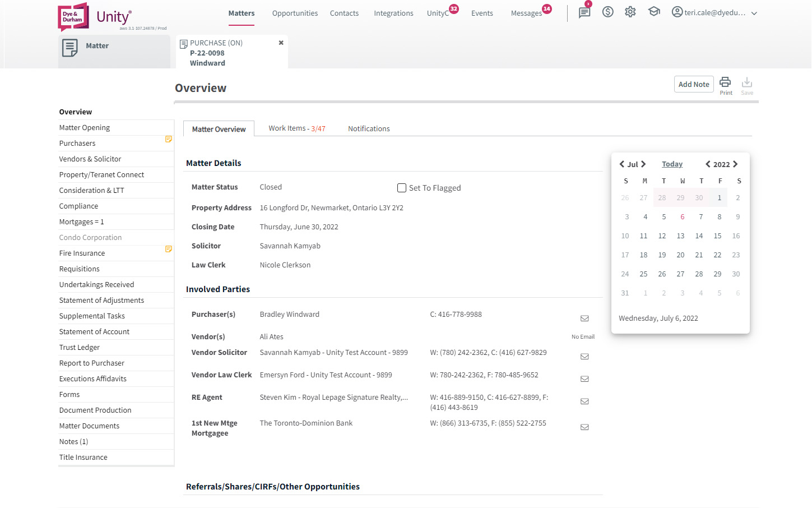
Task: Jump to Today in the calendar
Action: point(672,164)
